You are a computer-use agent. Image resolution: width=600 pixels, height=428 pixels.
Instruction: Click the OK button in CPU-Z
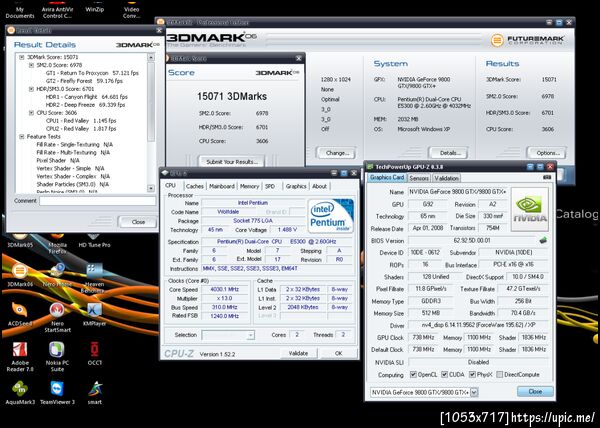pos(338,353)
